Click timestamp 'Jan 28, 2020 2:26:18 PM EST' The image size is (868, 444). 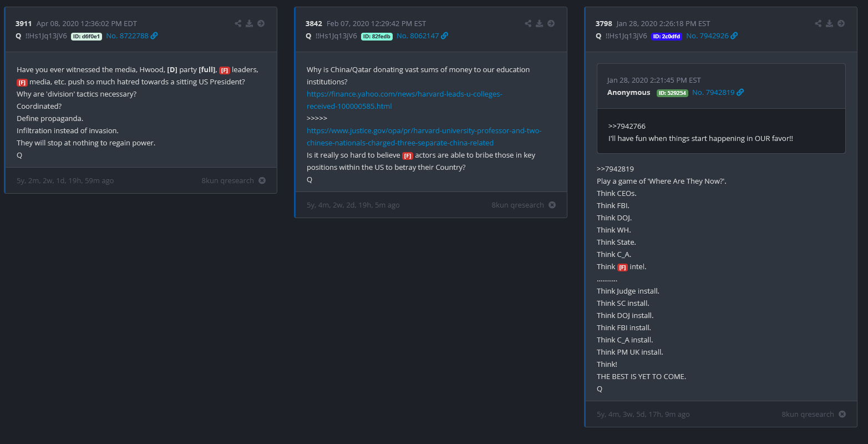coord(663,23)
